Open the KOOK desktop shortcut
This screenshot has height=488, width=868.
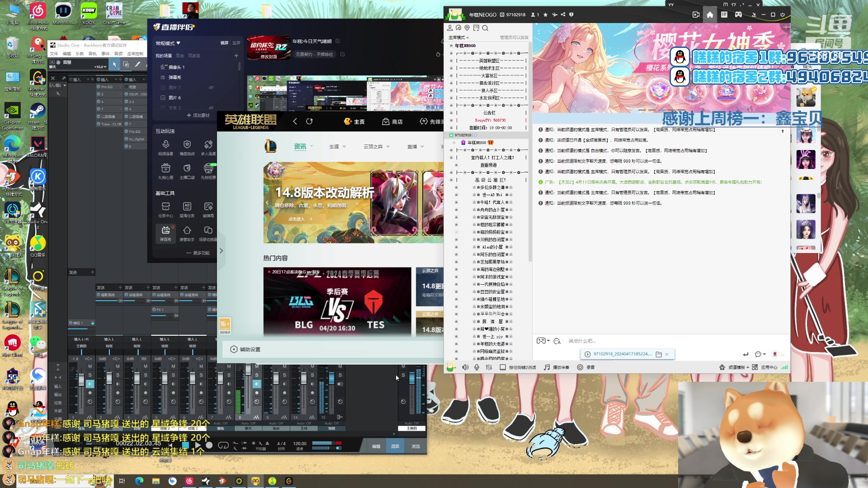[89, 14]
